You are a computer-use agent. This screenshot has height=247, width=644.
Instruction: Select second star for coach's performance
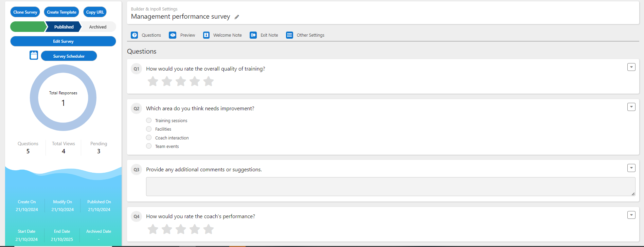pyautogui.click(x=167, y=229)
